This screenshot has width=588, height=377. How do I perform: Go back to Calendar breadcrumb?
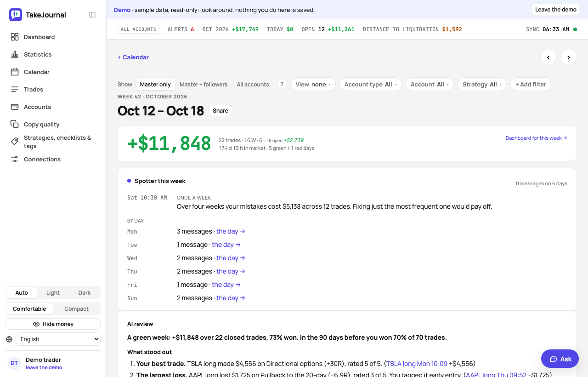133,57
